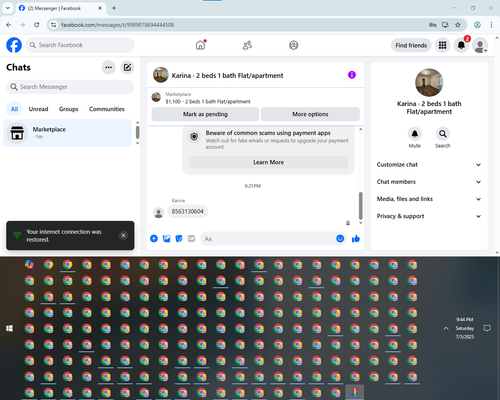Screen dimensions: 500x400
Task: Open saved passwords key icon
Action: click(432, 25)
